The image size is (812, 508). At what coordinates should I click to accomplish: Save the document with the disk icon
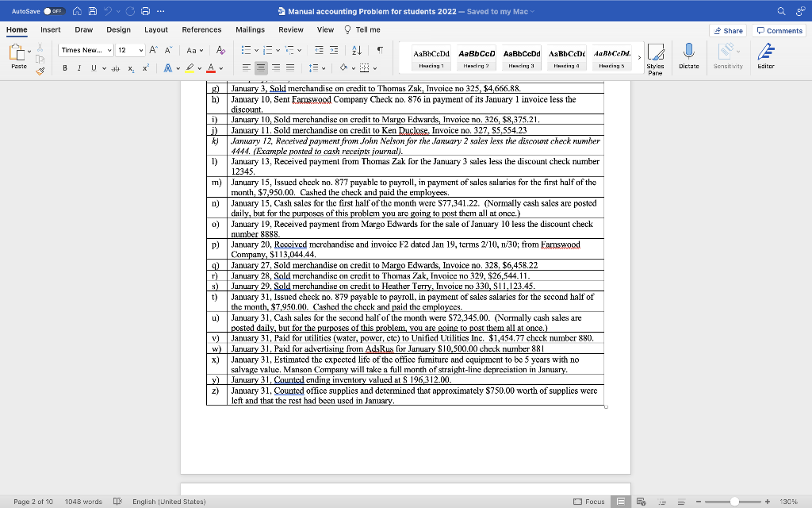click(x=93, y=11)
